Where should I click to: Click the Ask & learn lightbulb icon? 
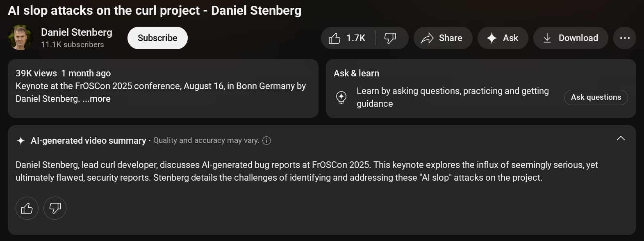point(341,97)
